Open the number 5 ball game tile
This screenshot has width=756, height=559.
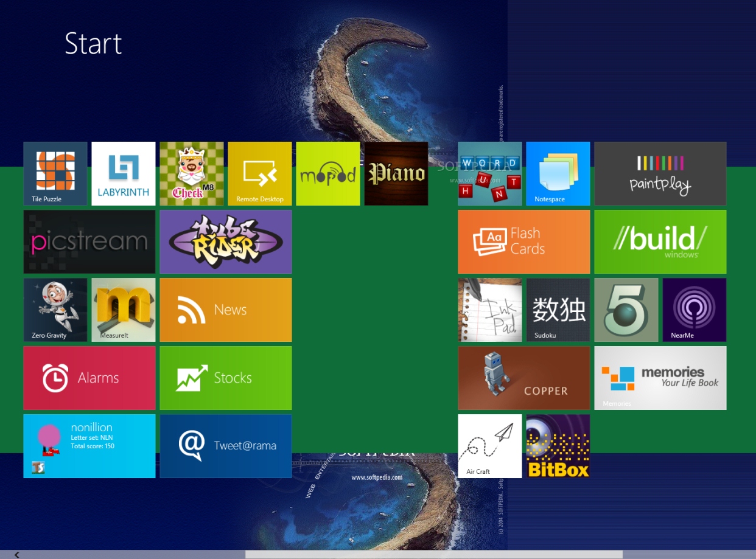click(626, 310)
